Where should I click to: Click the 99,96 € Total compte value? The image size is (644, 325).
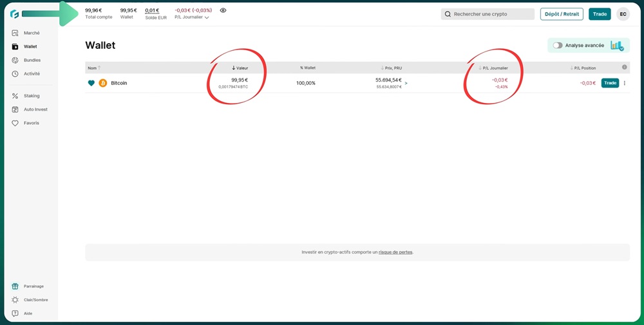(x=93, y=10)
